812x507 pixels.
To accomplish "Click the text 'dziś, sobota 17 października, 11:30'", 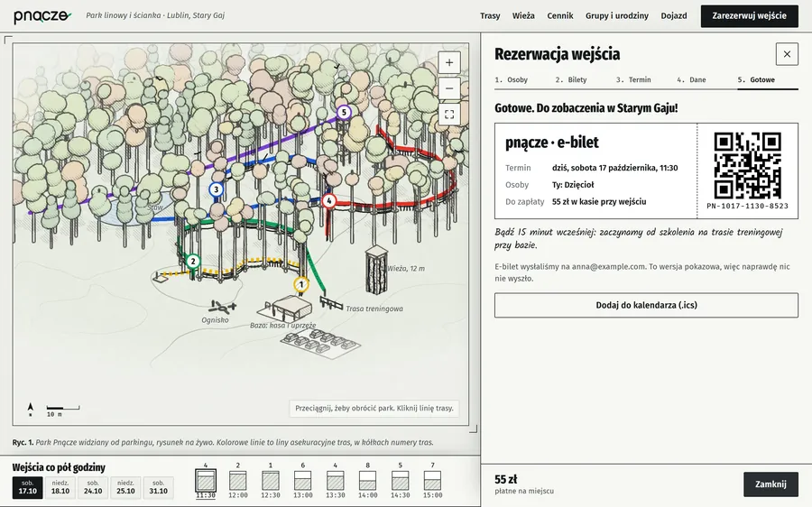I will point(614,168).
